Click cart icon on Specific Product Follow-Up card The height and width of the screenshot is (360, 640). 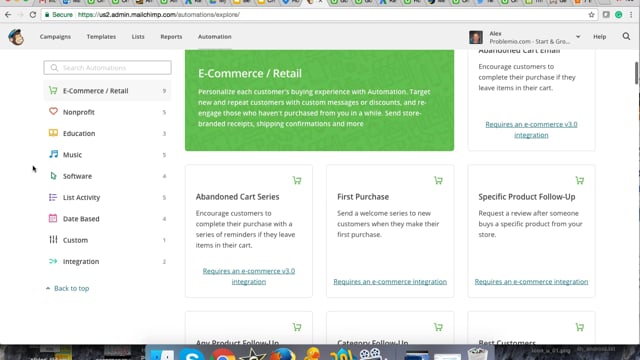(580, 180)
